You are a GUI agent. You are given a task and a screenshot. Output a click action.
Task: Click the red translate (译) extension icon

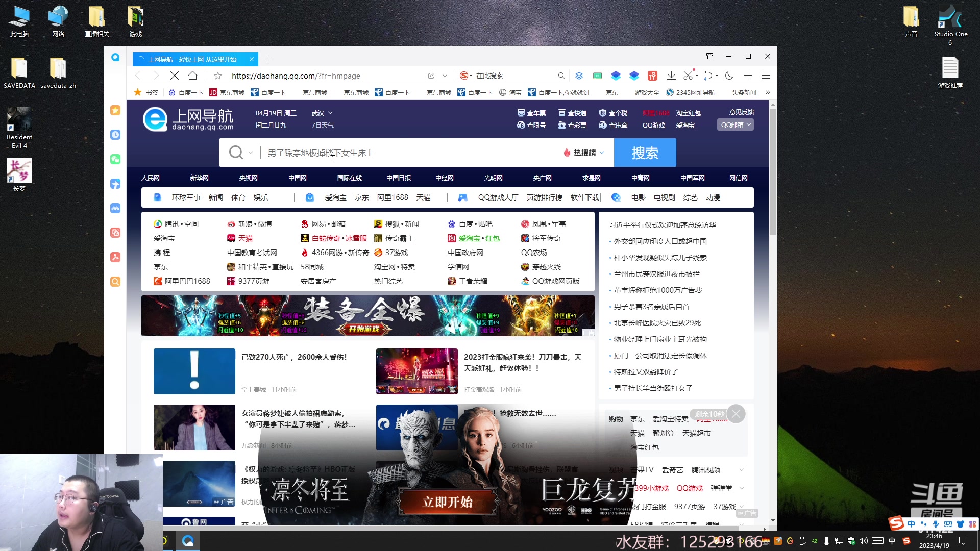(x=652, y=76)
